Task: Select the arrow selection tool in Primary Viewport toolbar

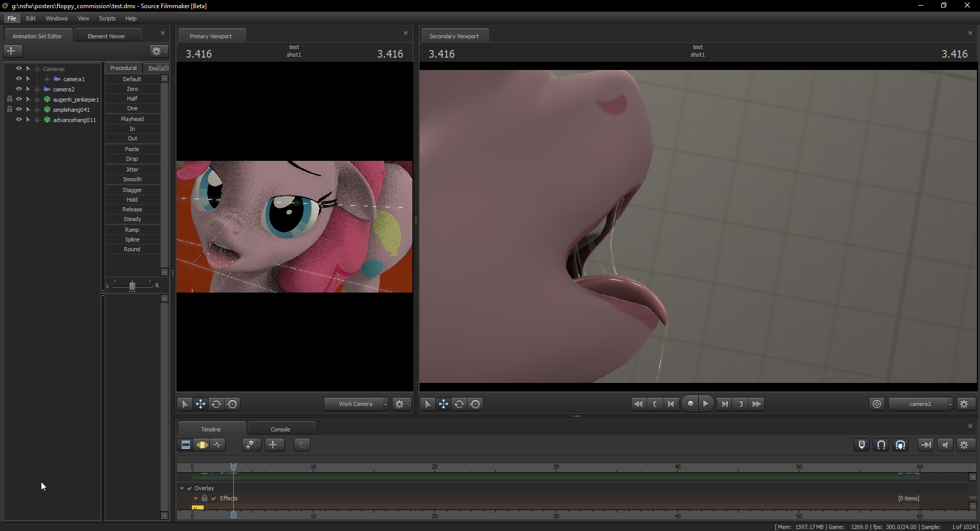Action: pos(185,404)
